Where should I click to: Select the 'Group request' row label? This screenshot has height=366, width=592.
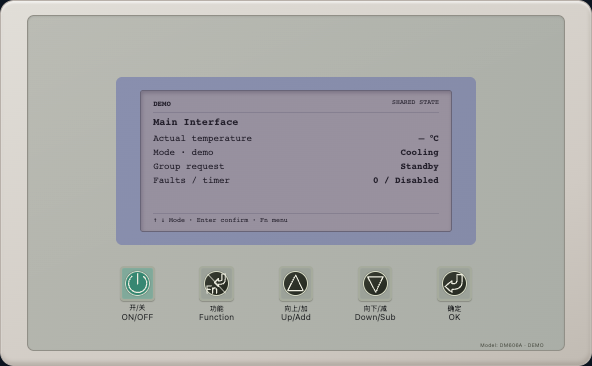coord(188,166)
